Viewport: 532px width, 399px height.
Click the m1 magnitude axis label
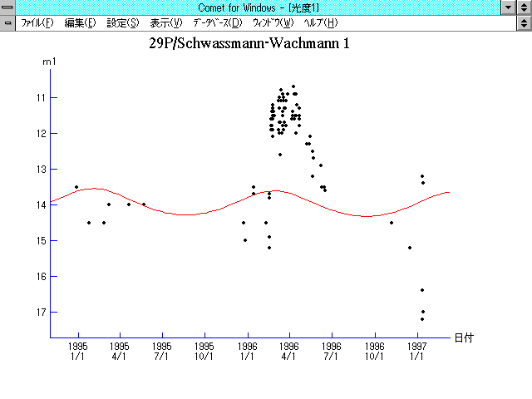pyautogui.click(x=49, y=62)
